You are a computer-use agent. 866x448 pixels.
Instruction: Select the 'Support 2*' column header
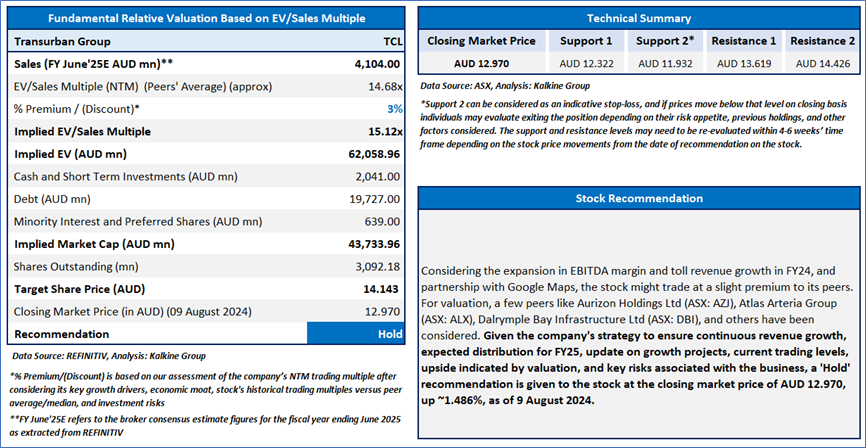point(664,41)
